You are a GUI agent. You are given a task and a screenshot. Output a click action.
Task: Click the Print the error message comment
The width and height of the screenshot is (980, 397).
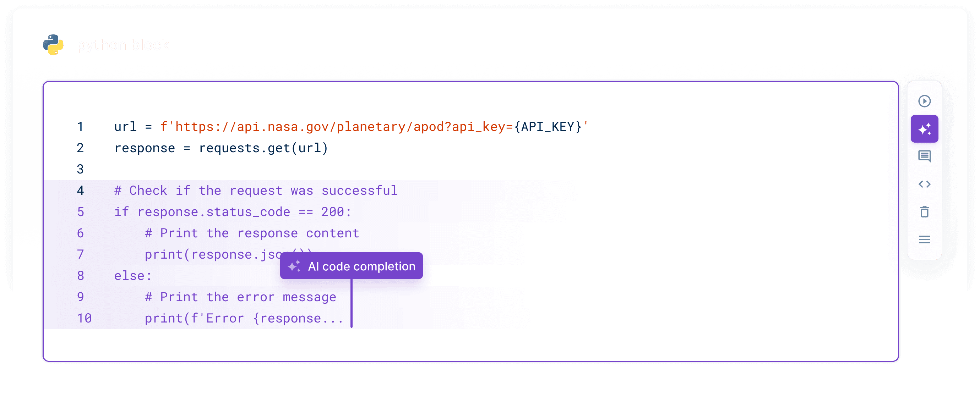coord(240,297)
